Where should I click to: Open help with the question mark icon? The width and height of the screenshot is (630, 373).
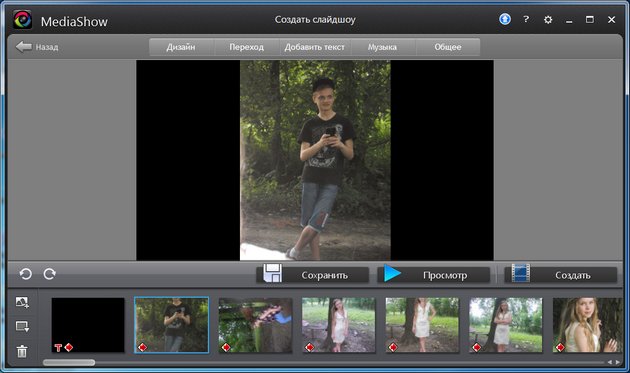click(x=526, y=19)
